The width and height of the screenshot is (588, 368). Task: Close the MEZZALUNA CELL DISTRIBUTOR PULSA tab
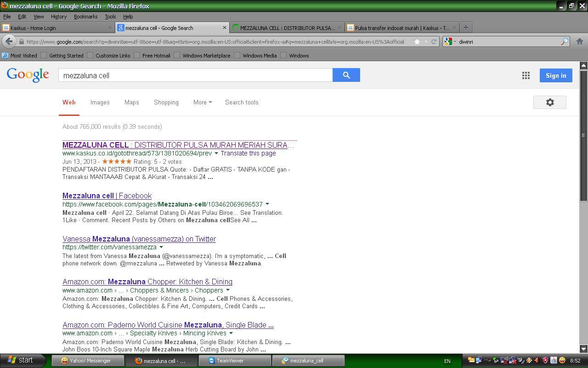click(339, 28)
